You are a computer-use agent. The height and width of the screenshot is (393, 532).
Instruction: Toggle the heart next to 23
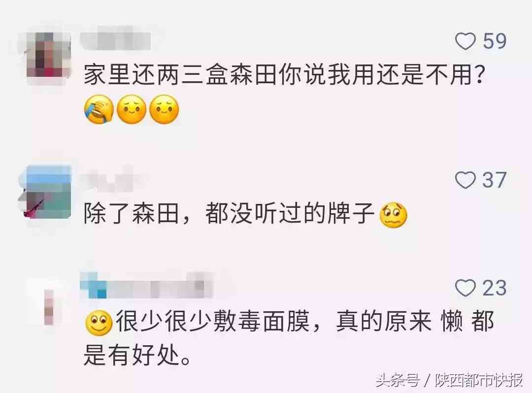(465, 288)
